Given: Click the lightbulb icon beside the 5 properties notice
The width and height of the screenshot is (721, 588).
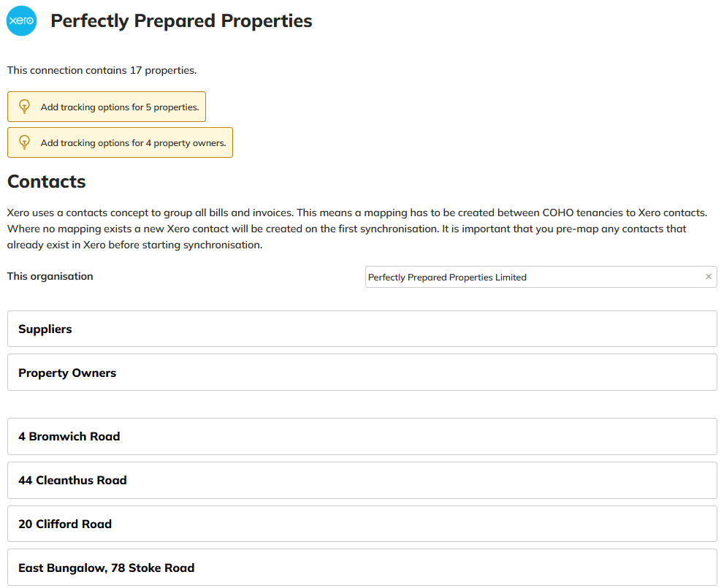Looking at the screenshot, I should [x=24, y=107].
